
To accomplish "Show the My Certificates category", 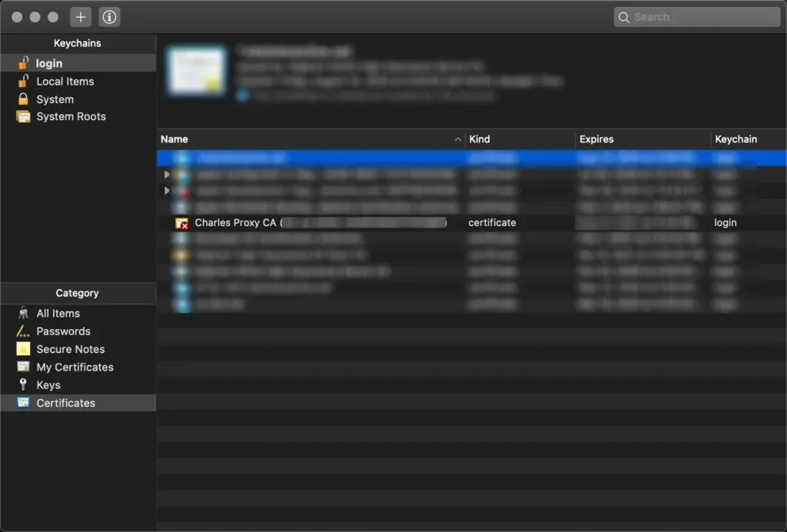I will 78,367.
